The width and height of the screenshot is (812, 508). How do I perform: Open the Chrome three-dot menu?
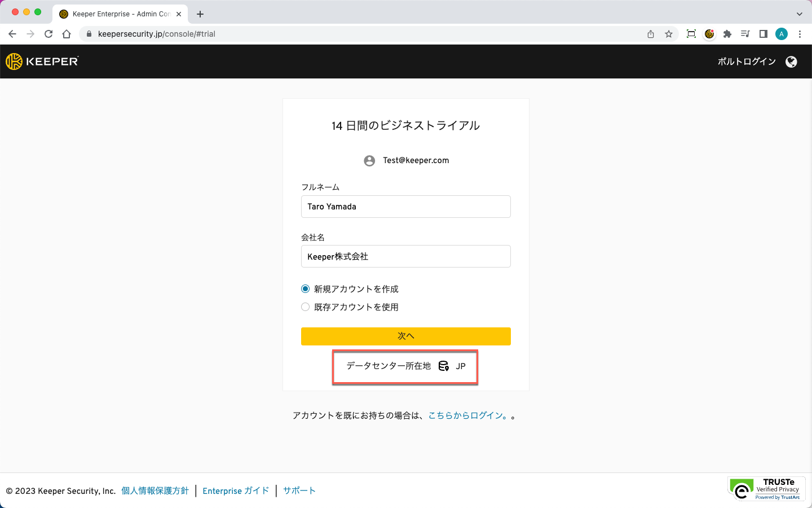(x=800, y=34)
